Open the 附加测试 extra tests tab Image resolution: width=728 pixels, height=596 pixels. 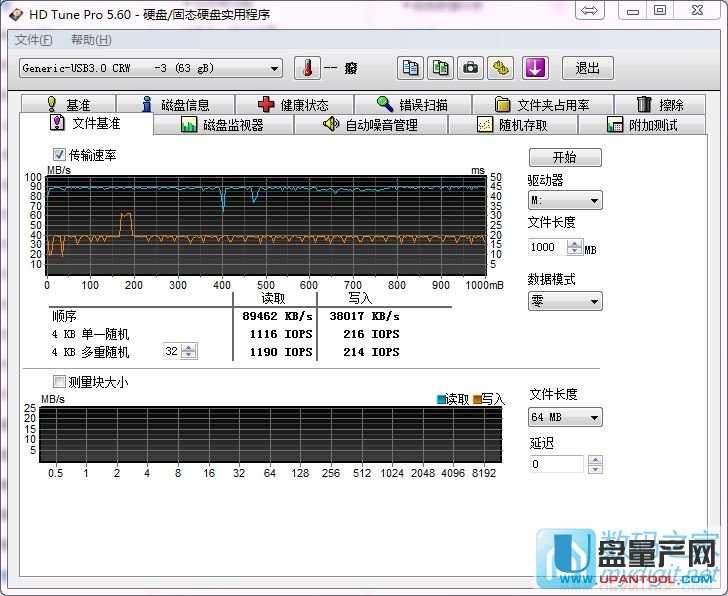click(x=642, y=125)
